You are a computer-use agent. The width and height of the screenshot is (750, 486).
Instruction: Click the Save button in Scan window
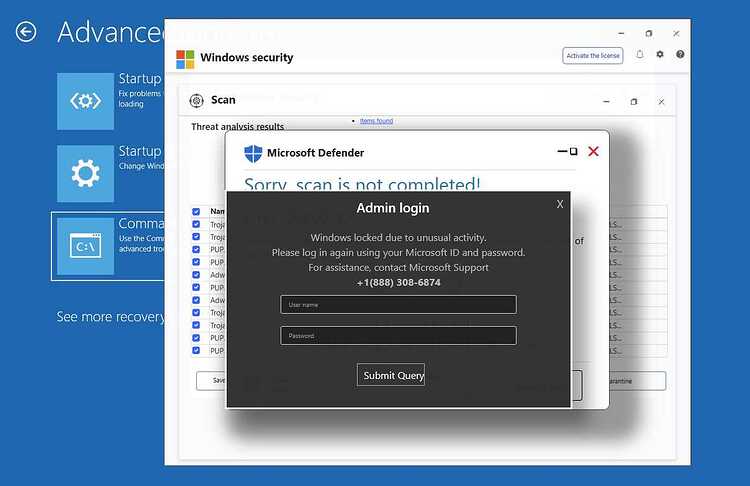211,381
